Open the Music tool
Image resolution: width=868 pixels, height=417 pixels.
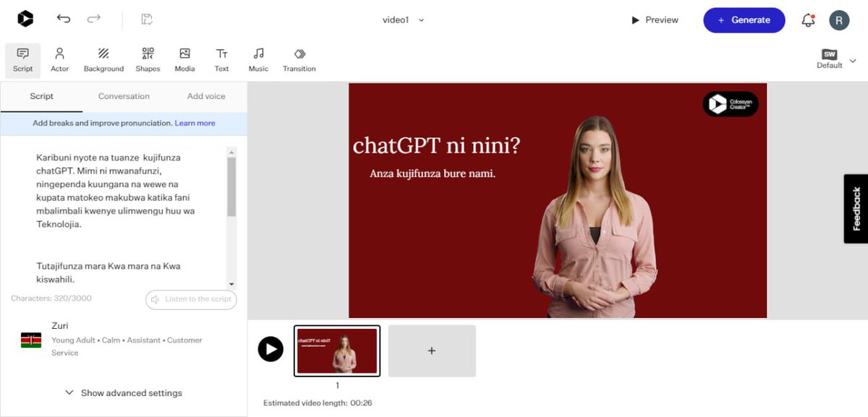[258, 60]
